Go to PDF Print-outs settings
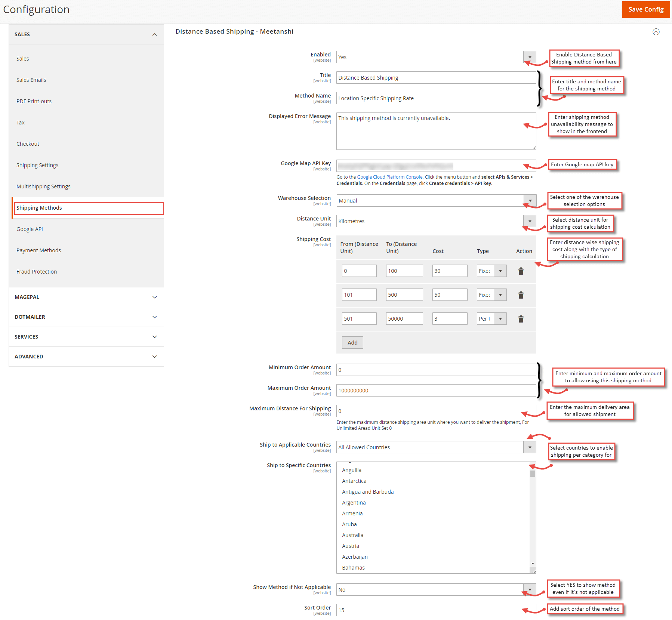The width and height of the screenshot is (672, 620). point(34,101)
